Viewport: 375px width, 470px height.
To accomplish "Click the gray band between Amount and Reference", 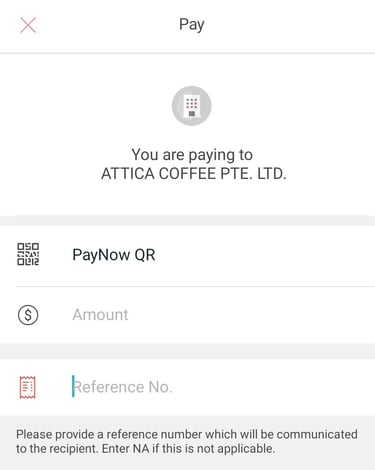I will [x=187, y=351].
